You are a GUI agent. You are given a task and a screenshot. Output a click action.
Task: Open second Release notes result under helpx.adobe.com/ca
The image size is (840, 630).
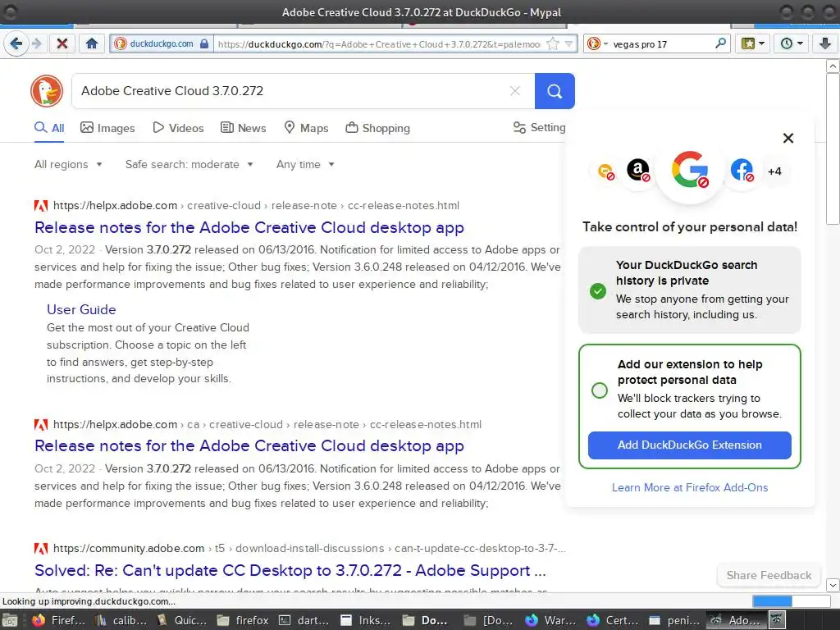249,445
